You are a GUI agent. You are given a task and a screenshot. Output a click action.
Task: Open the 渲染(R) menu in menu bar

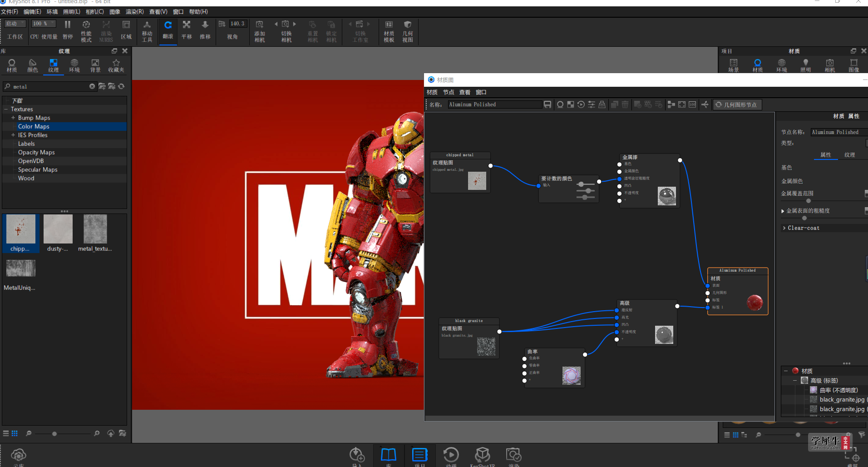pyautogui.click(x=135, y=11)
